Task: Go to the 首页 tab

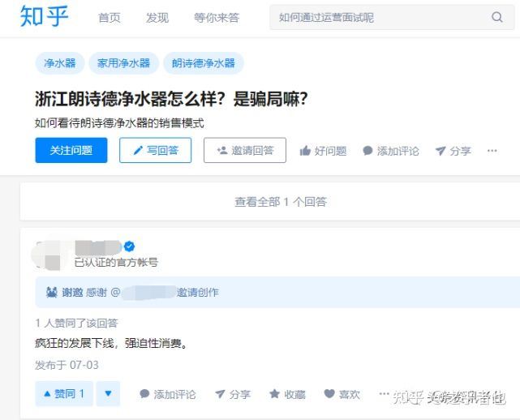Action: 110,18
